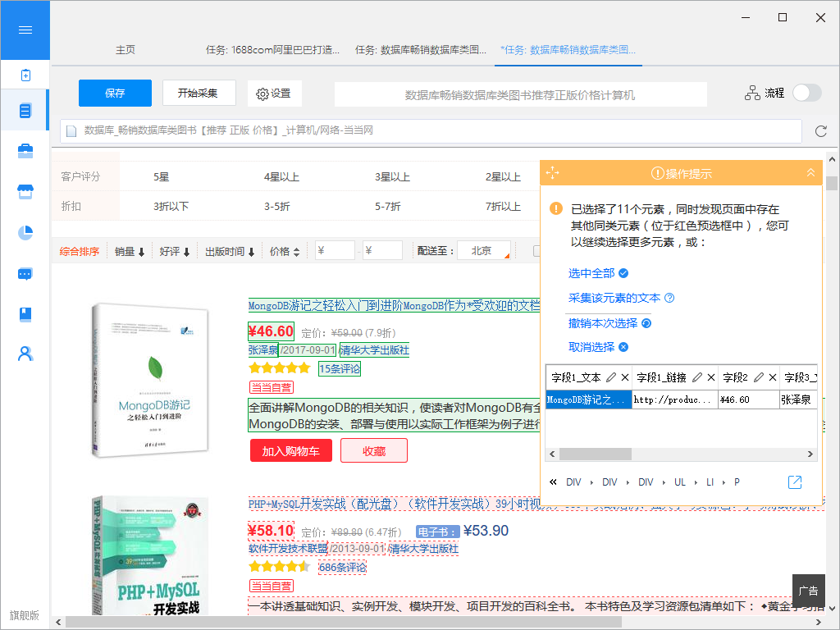Sort by 好评 descending
This screenshot has height=630, width=840.
click(175, 251)
